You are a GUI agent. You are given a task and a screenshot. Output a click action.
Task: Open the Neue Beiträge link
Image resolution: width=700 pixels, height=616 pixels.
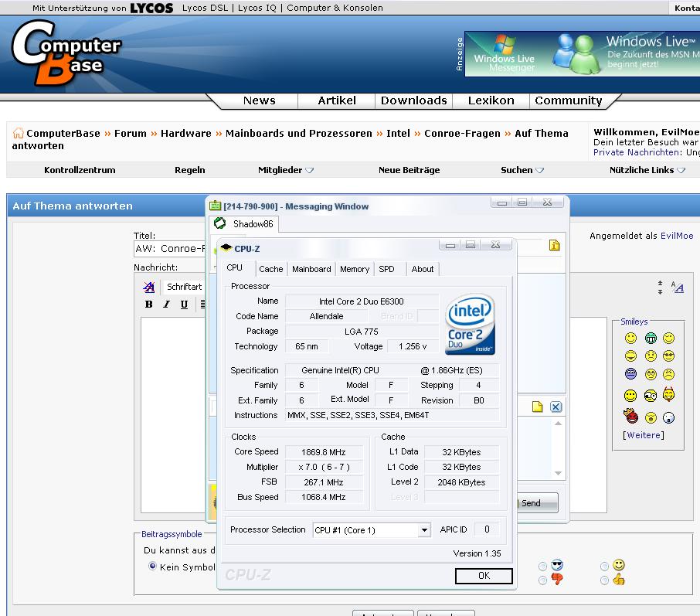pyautogui.click(x=409, y=170)
